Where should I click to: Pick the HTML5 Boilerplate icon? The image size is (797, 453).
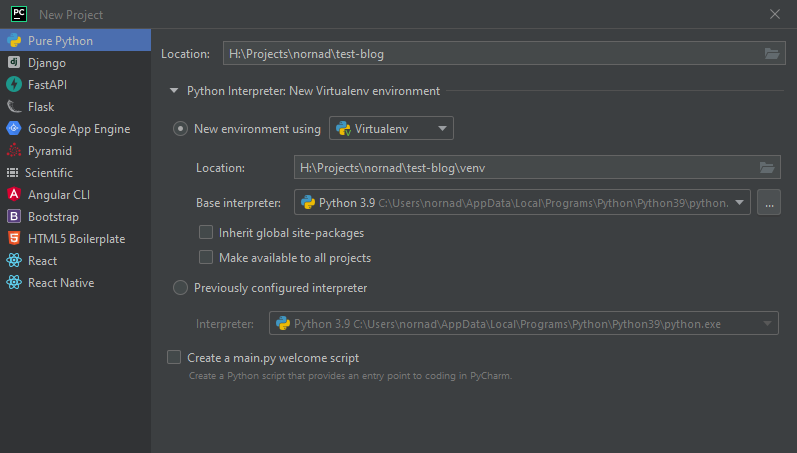coord(14,239)
